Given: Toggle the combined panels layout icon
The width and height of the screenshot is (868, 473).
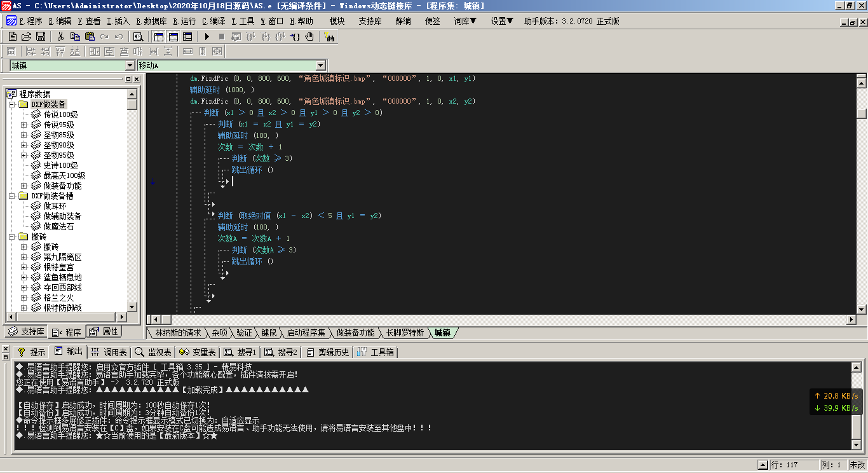Looking at the screenshot, I should (187, 37).
